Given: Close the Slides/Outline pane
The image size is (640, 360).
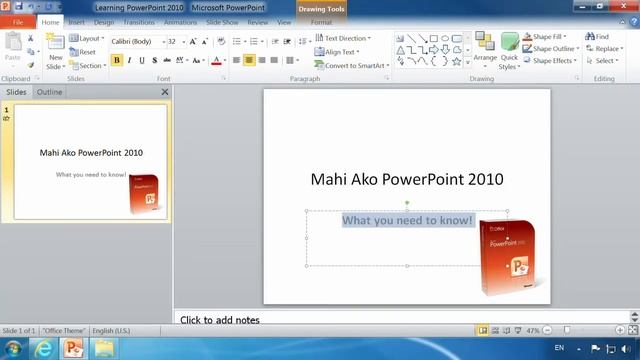Looking at the screenshot, I should [165, 92].
